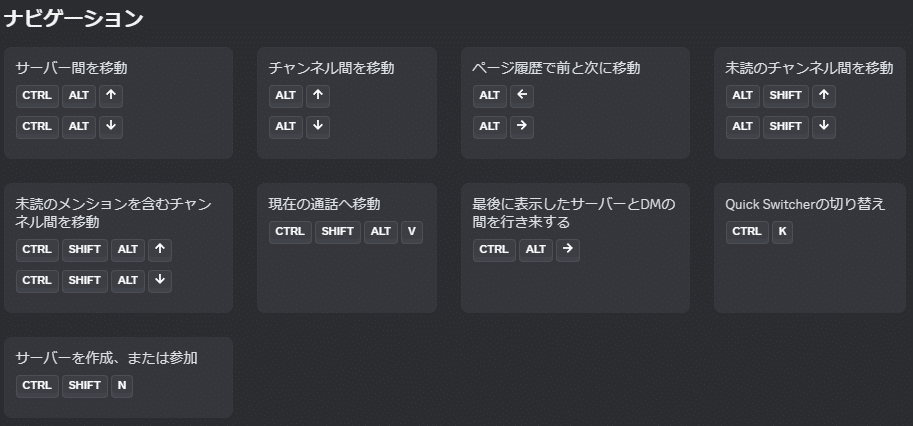Click the N key under サーバーを作成、または参加

click(122, 386)
